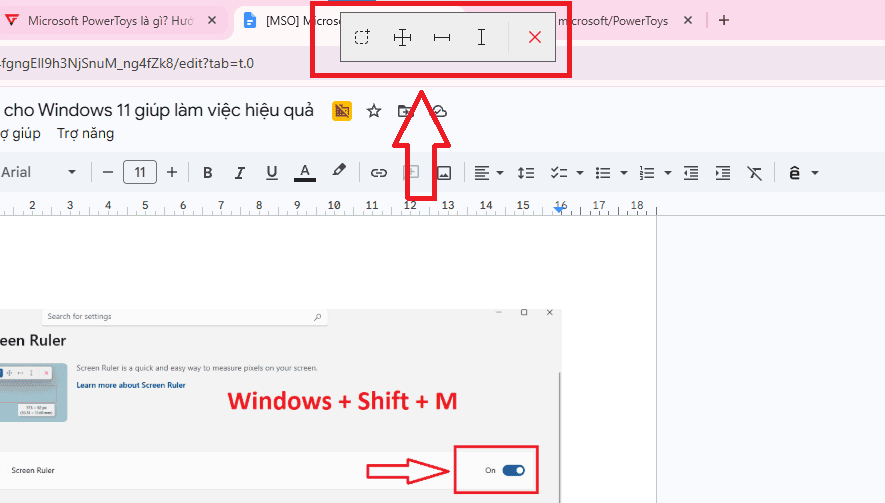Expand the checklist options arrow

(580, 173)
